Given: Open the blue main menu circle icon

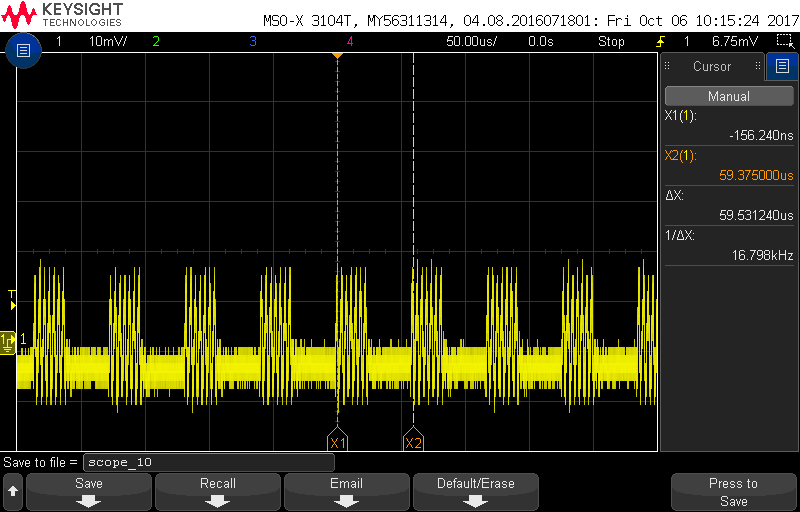Looking at the screenshot, I should click(23, 50).
